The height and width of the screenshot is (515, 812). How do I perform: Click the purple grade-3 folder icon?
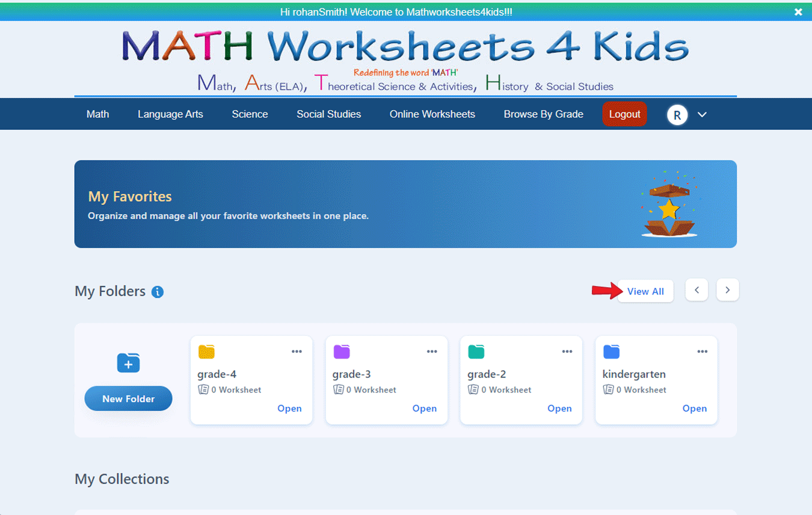(x=342, y=352)
